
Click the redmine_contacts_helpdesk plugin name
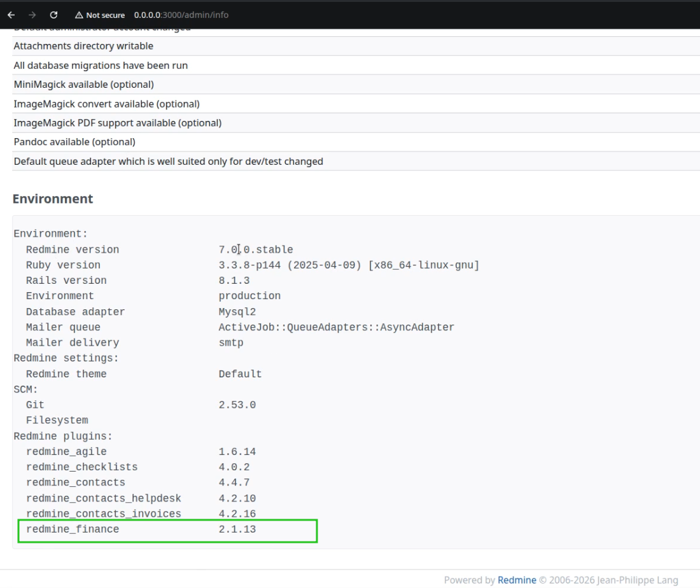tap(104, 498)
